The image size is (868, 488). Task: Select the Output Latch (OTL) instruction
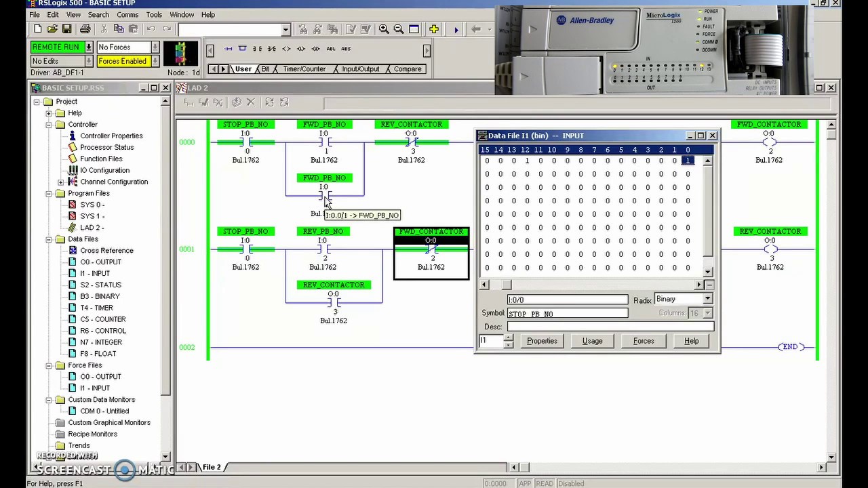(301, 49)
